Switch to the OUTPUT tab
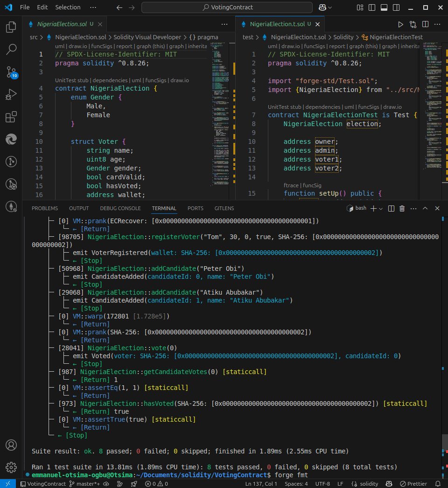This screenshot has height=488, width=448. [x=79, y=208]
